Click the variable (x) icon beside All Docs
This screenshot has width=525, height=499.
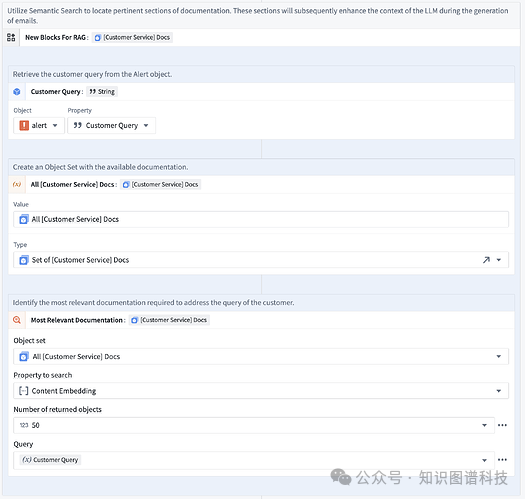pos(17,185)
